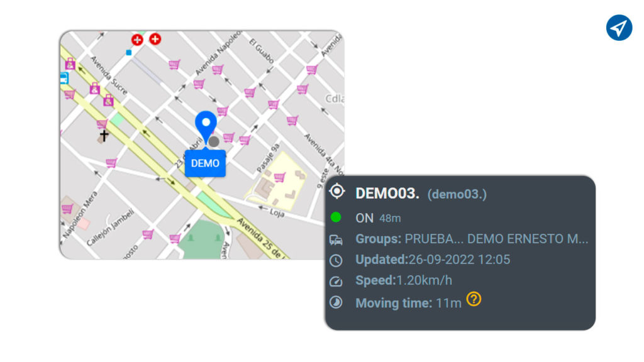Click the blue navigation arrow icon

tap(619, 28)
